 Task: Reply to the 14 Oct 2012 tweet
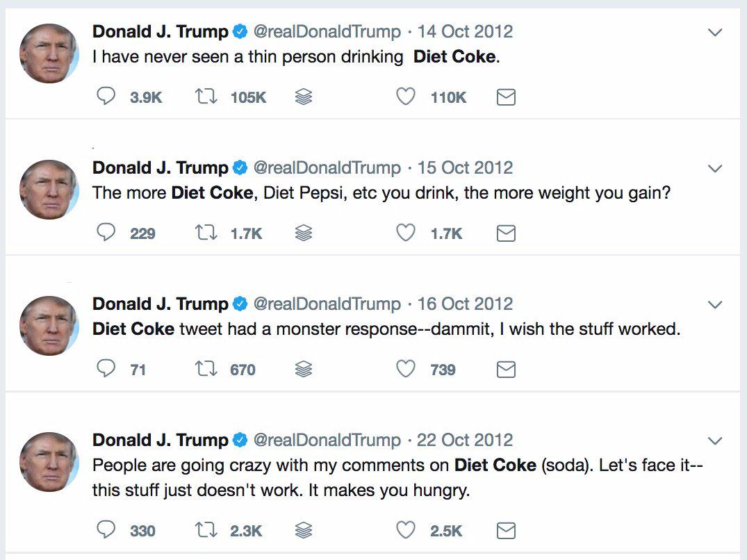(106, 97)
